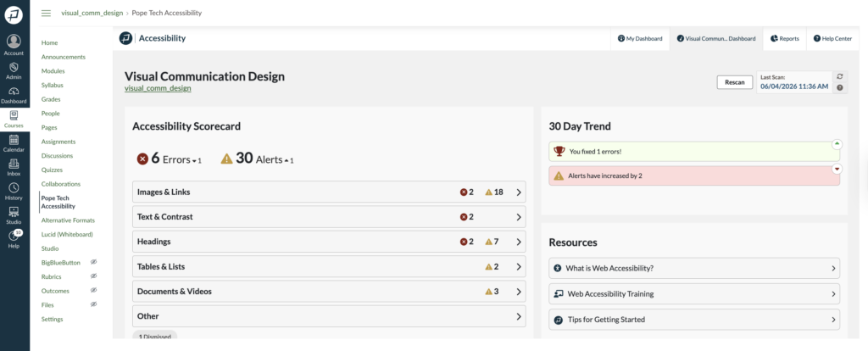Open Syllabus in course navigation
Viewport: 868px width, 351px height.
[52, 86]
